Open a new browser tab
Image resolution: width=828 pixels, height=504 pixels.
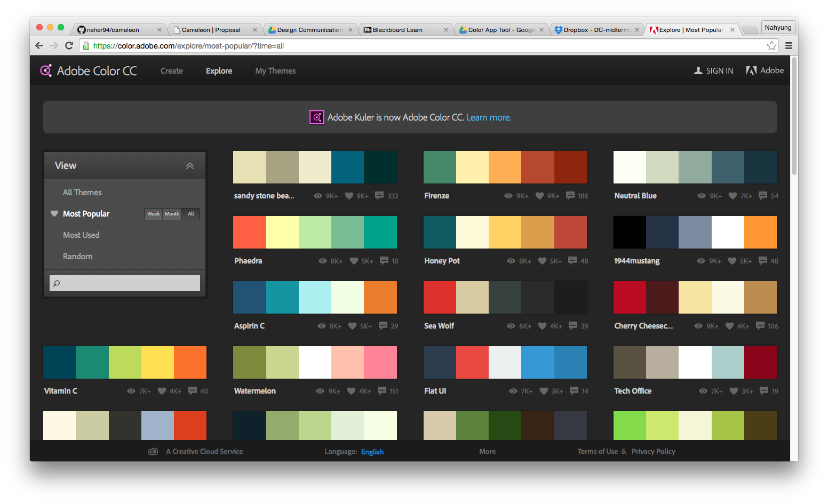pos(750,30)
